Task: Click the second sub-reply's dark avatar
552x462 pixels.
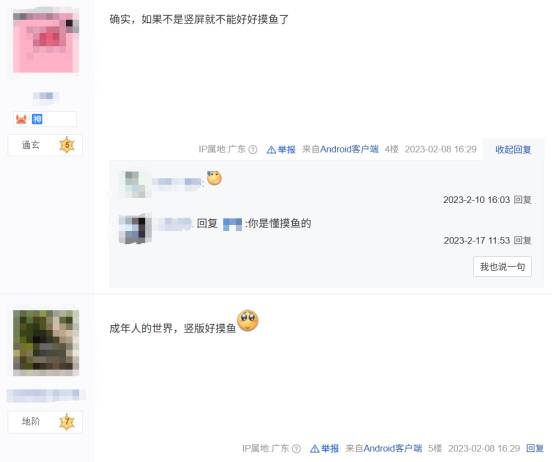Action: [135, 229]
